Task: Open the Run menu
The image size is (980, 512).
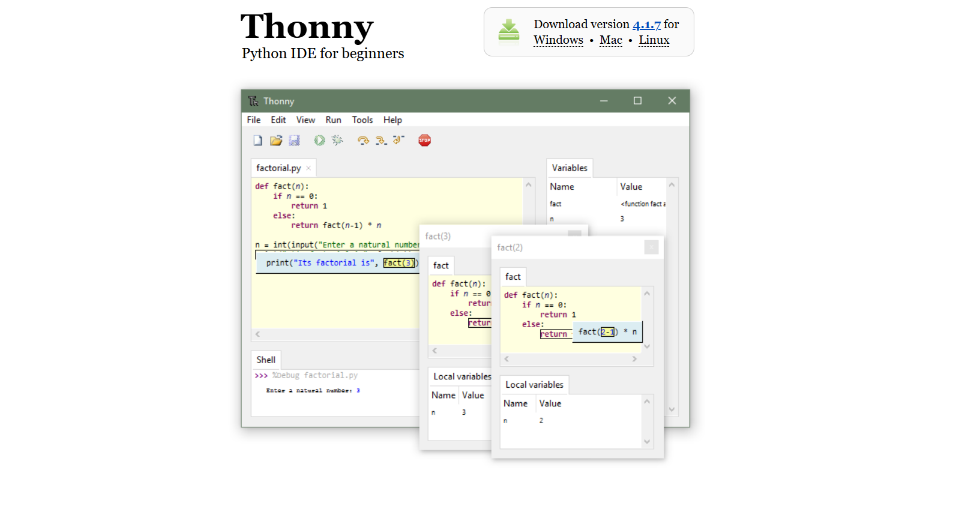Action: [x=334, y=120]
